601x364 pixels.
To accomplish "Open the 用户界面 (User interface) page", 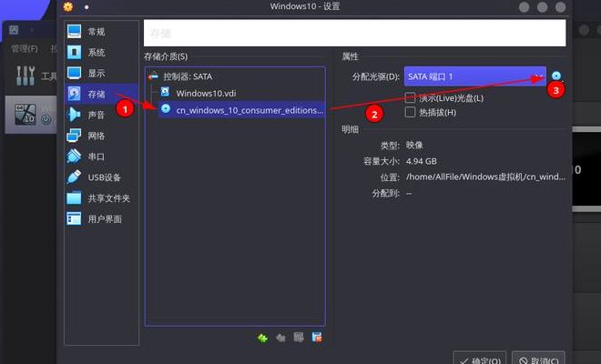I will 102,218.
